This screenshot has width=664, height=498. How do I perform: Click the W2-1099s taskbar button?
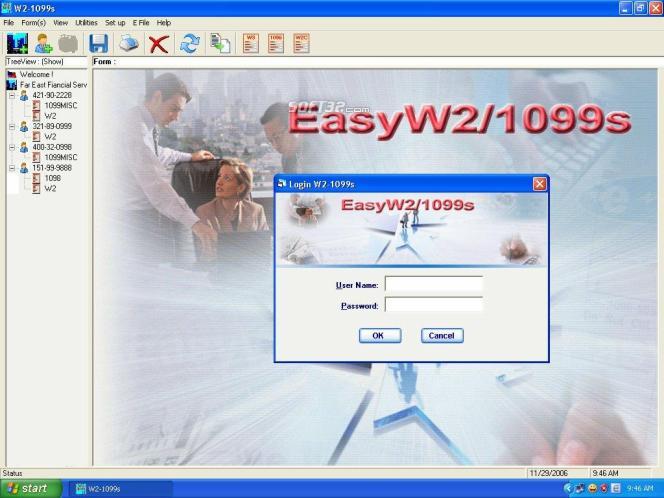click(120, 489)
